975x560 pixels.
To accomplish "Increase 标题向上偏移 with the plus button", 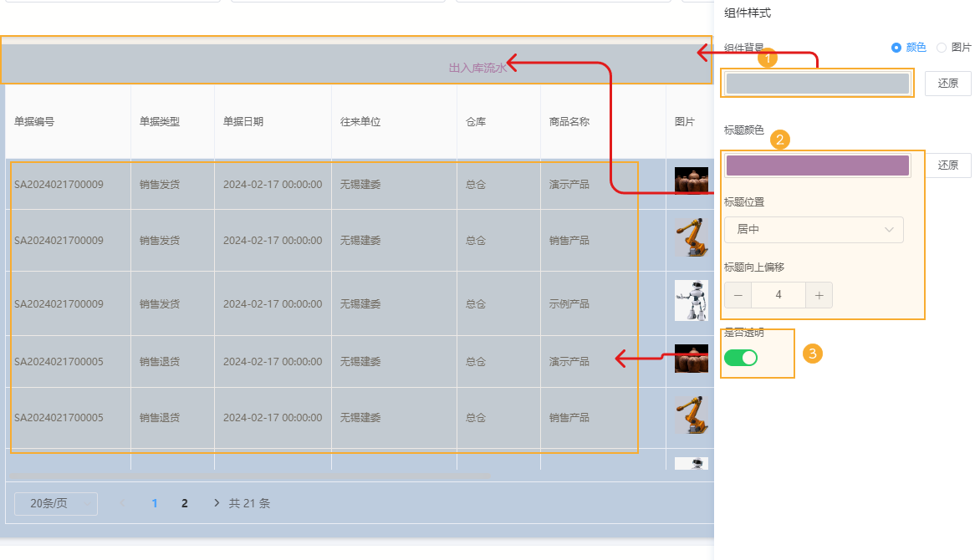I will click(x=819, y=295).
